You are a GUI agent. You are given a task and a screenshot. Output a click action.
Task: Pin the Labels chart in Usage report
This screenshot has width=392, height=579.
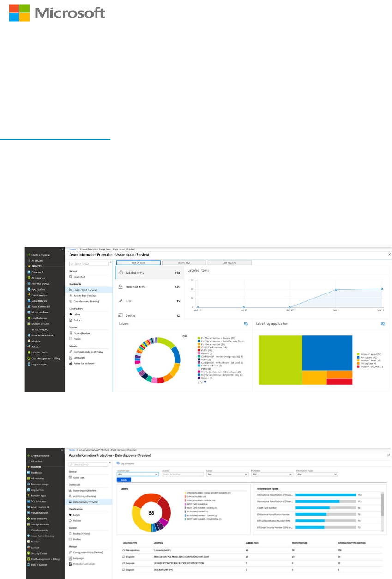(247, 324)
